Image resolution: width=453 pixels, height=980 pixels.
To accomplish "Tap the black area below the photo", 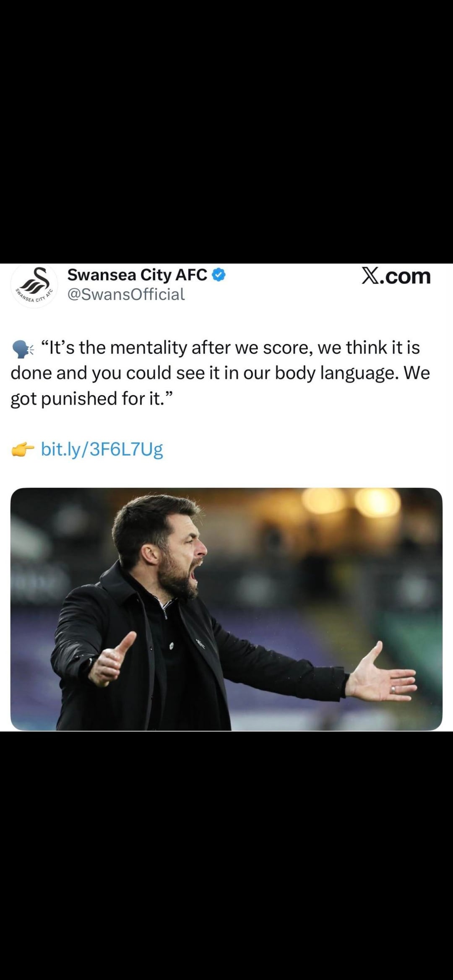I will [226, 855].
